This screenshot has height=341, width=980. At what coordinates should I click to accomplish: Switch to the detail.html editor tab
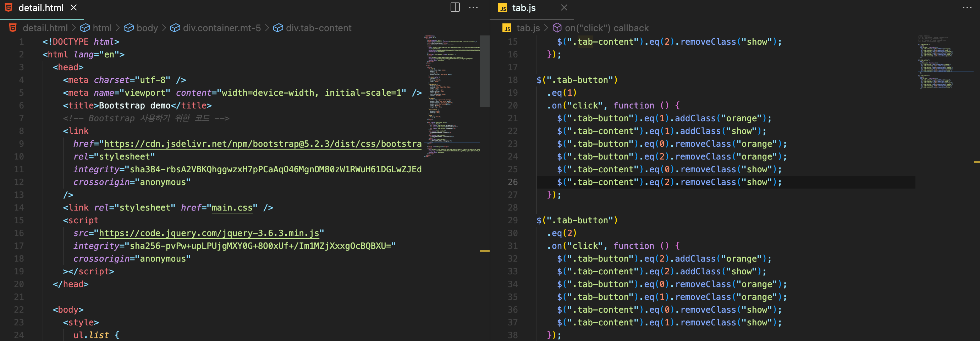41,8
